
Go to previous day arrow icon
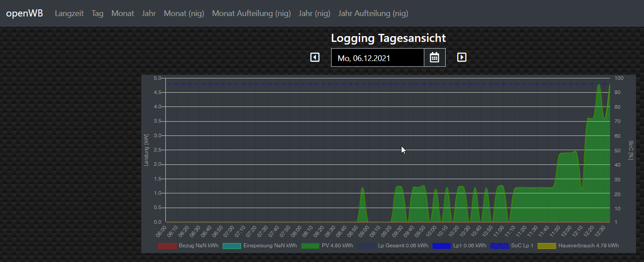pos(315,57)
